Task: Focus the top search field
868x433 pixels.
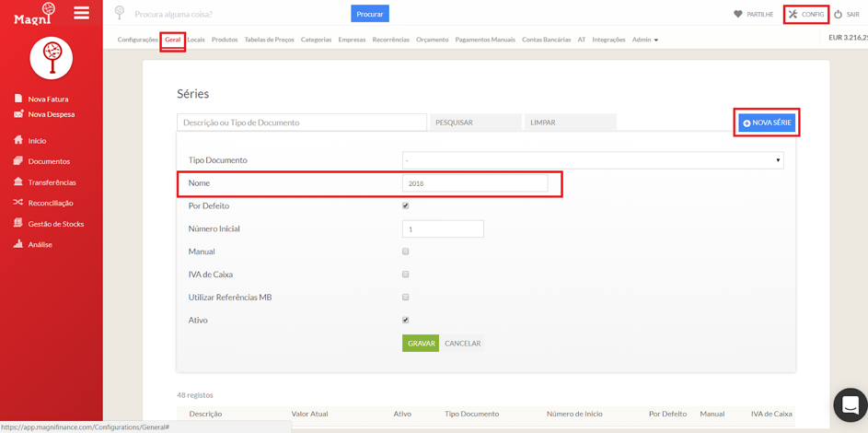Action: 240,13
